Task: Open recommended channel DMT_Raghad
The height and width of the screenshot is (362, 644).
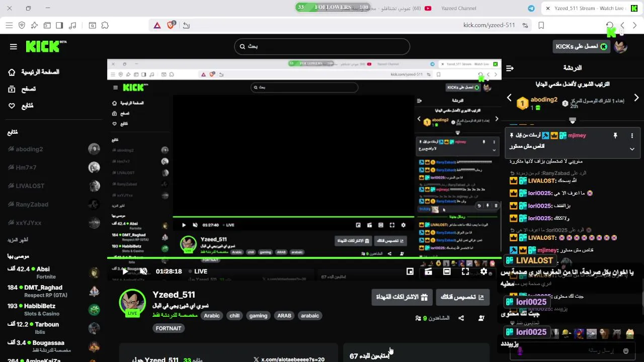Action: pyautogui.click(x=53, y=291)
